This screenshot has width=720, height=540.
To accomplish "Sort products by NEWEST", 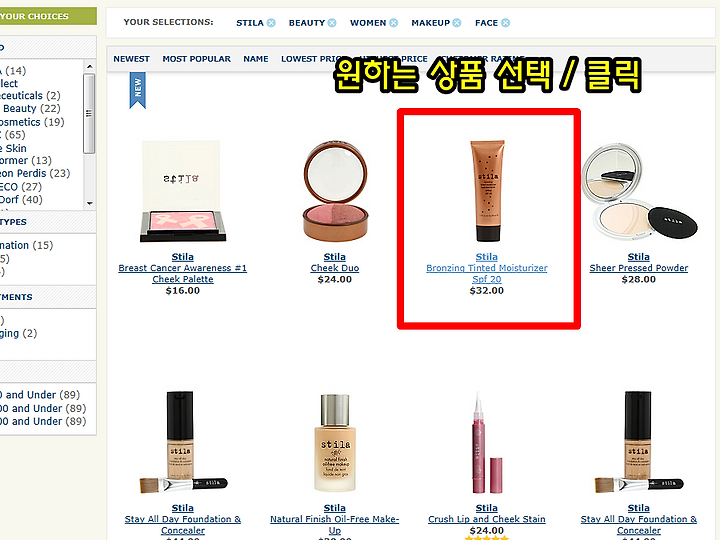I will pos(131,59).
